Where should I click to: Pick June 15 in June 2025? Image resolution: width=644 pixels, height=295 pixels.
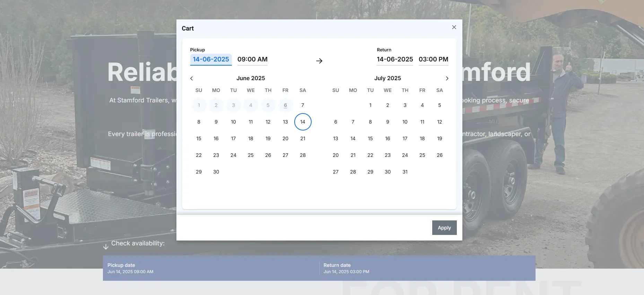coord(199,138)
